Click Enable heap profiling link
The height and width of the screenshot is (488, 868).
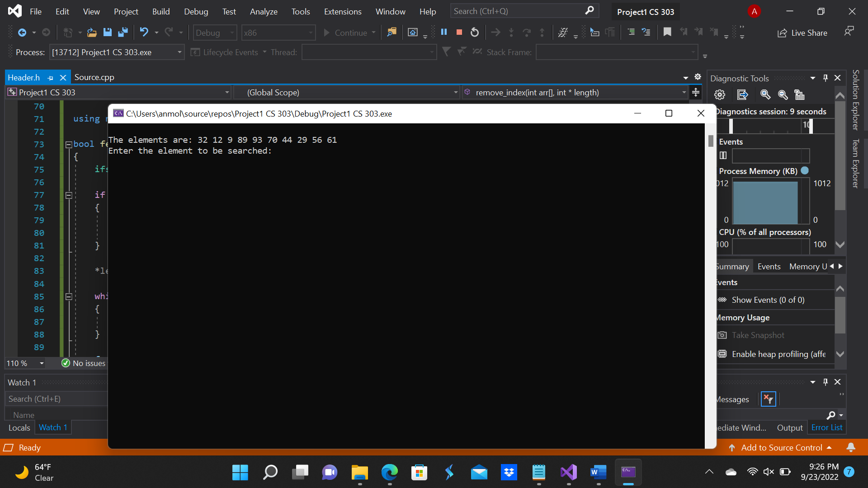pos(778,354)
